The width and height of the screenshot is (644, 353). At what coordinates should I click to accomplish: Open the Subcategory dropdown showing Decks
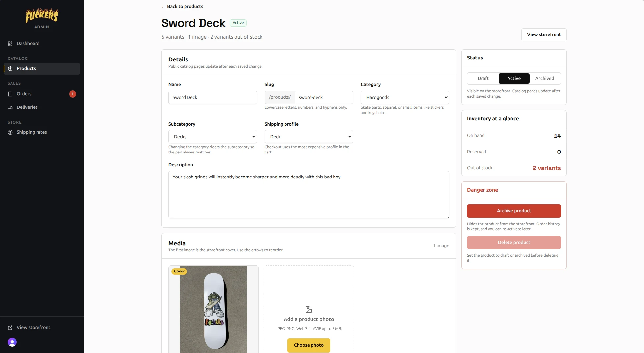(212, 137)
